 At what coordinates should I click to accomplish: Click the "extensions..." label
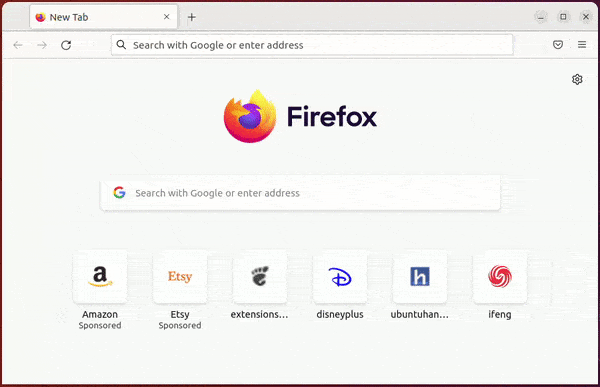pyautogui.click(x=259, y=314)
